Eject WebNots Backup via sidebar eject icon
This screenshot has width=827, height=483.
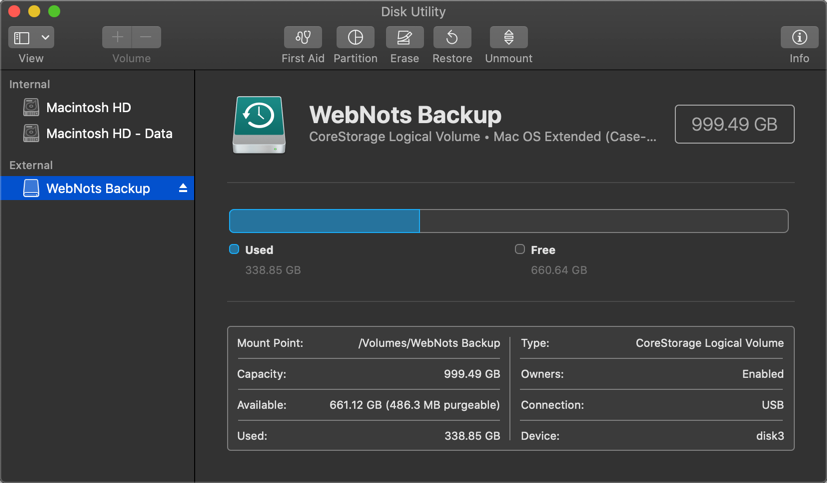183,188
